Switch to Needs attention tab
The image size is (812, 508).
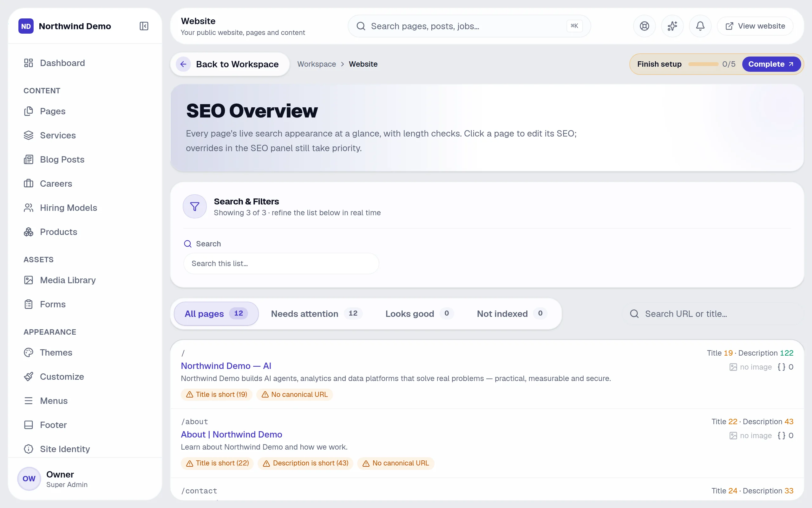(317, 313)
